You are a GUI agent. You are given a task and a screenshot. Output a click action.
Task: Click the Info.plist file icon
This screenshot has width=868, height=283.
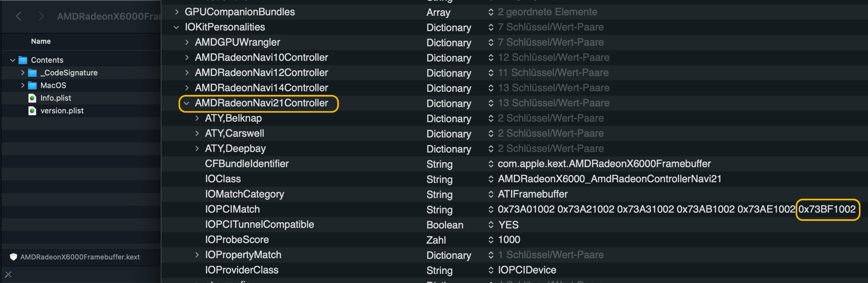click(x=33, y=98)
